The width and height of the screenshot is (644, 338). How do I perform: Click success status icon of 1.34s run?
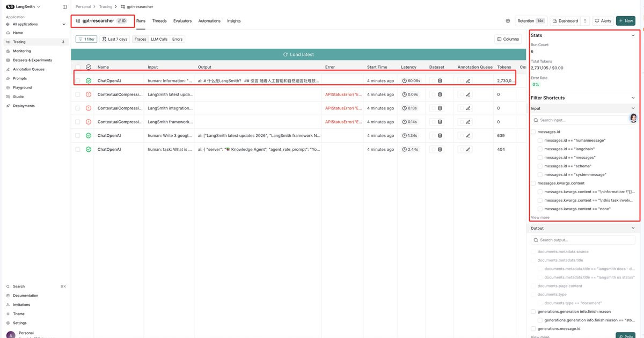coord(89,136)
